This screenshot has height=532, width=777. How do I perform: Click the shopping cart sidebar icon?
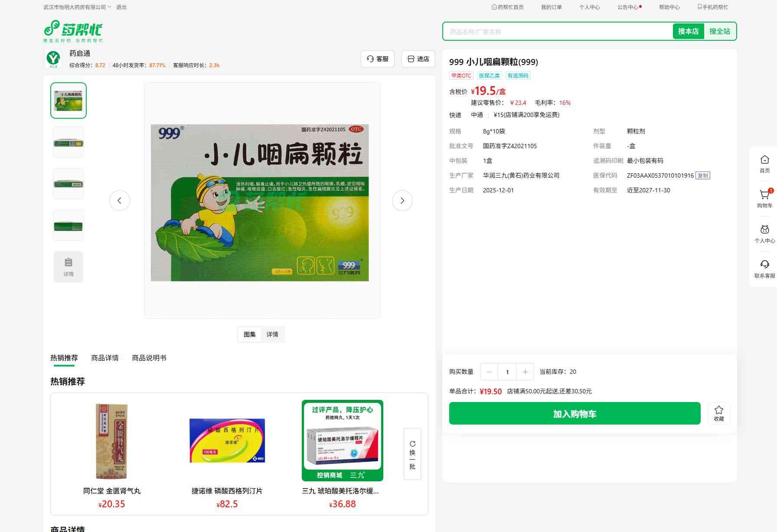tap(764, 195)
